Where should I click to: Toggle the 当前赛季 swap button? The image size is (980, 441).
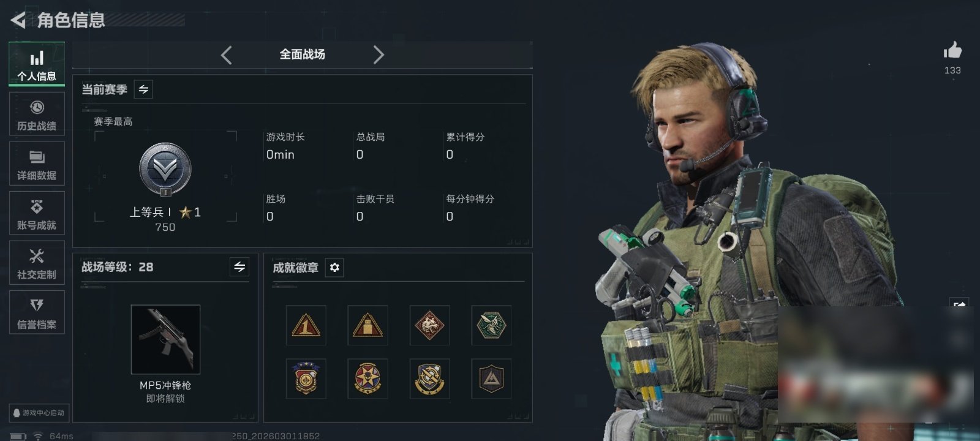143,89
